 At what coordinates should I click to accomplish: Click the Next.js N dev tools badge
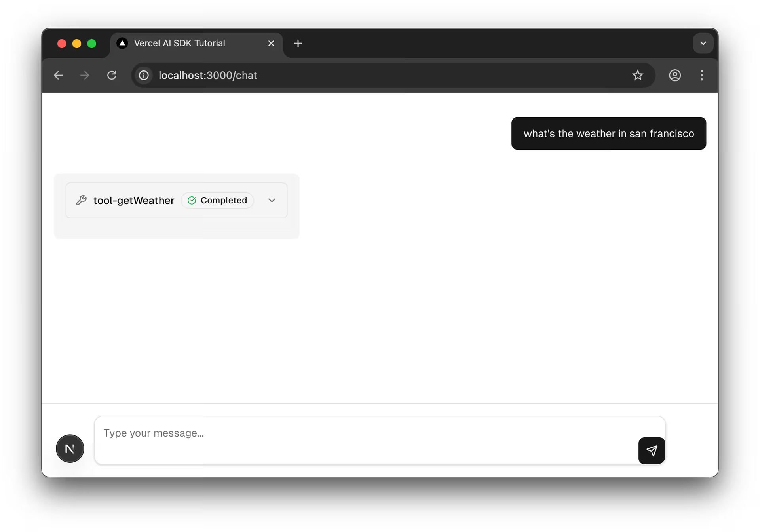coord(70,448)
